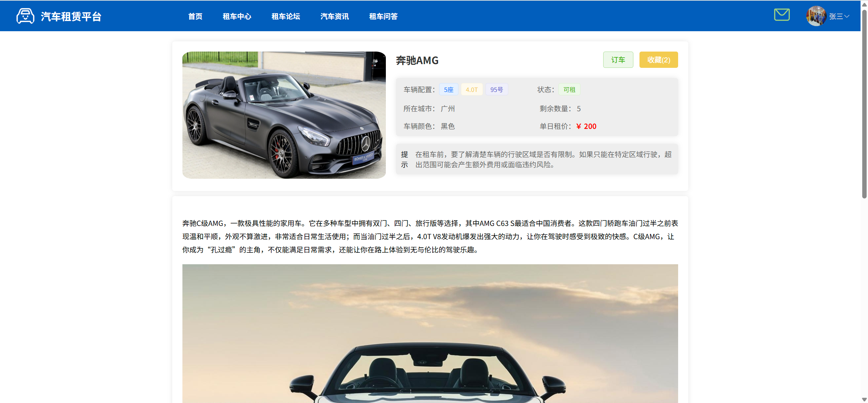Screen dimensions: 868x403
Task: Click the car logo icon in header
Action: (25, 16)
